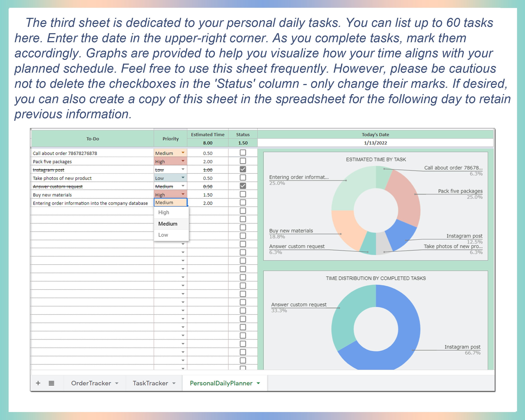Select 'High' from the open priority dropdown

coord(164,212)
